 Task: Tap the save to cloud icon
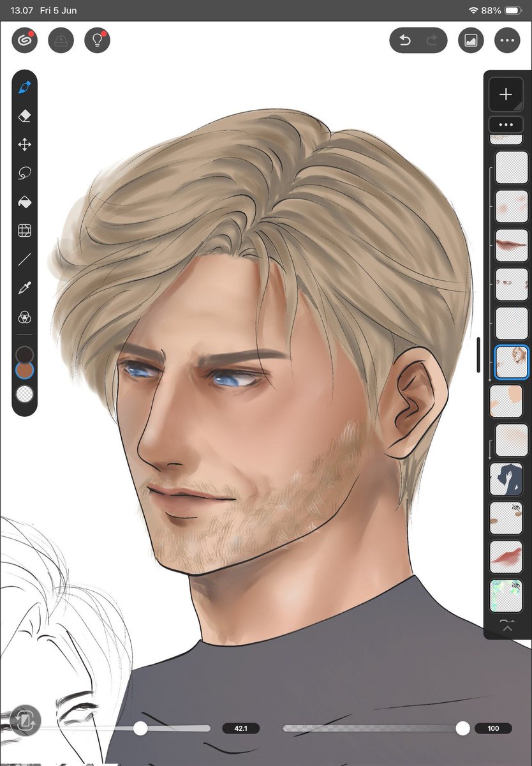[61, 40]
